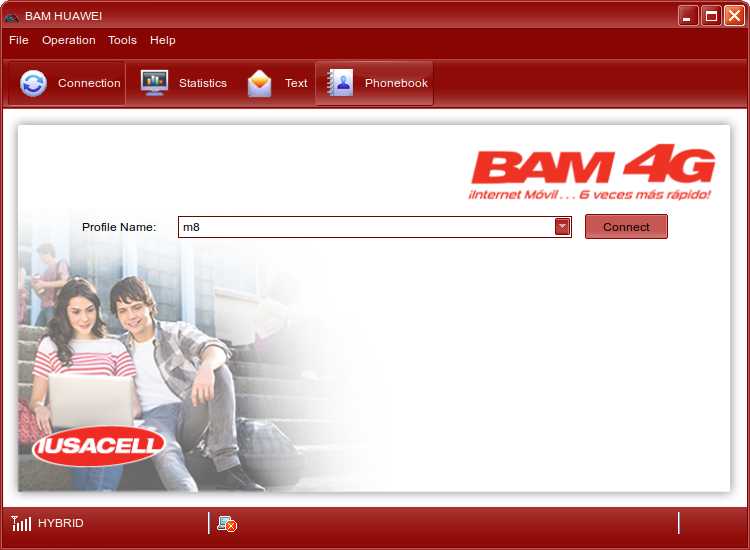Click the signal strength bars icon
Viewport: 750px width, 550px height.
pos(21,523)
